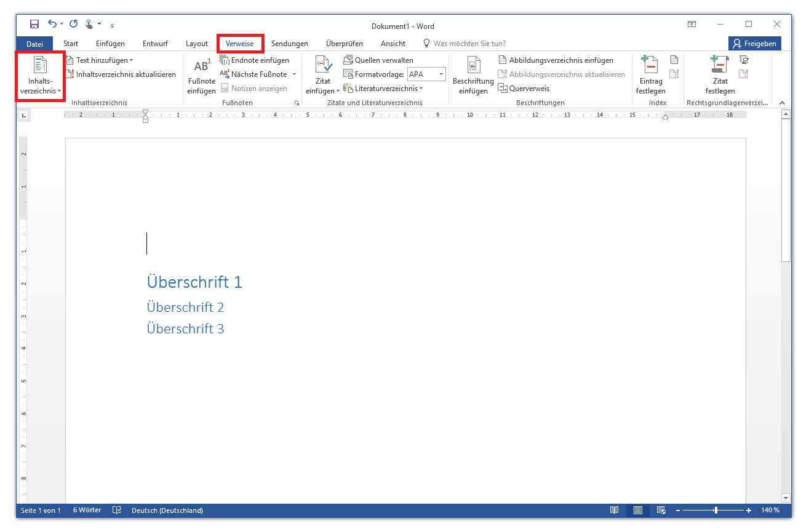Insert a footnote with Fußnote einfügen
The height and width of the screenshot is (532, 809).
click(202, 76)
